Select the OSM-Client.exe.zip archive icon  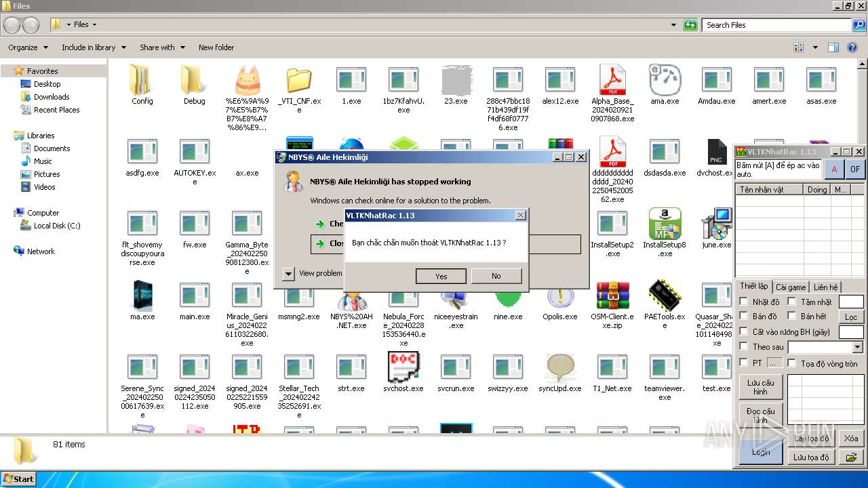click(x=612, y=296)
